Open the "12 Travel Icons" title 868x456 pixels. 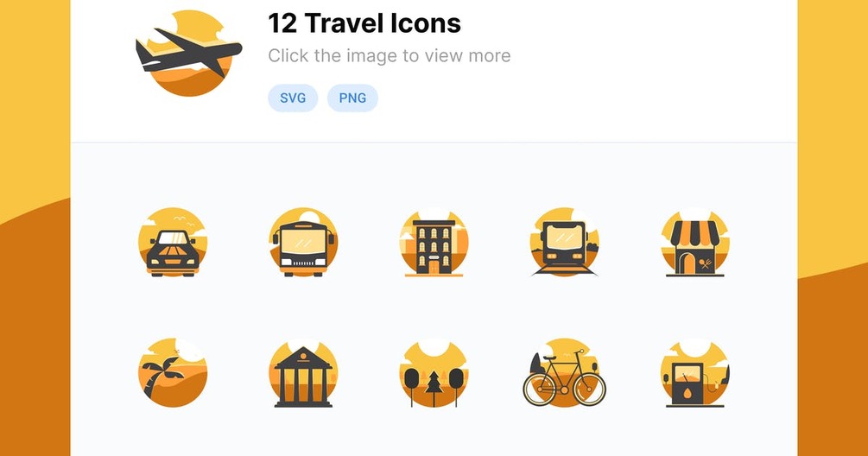point(364,23)
